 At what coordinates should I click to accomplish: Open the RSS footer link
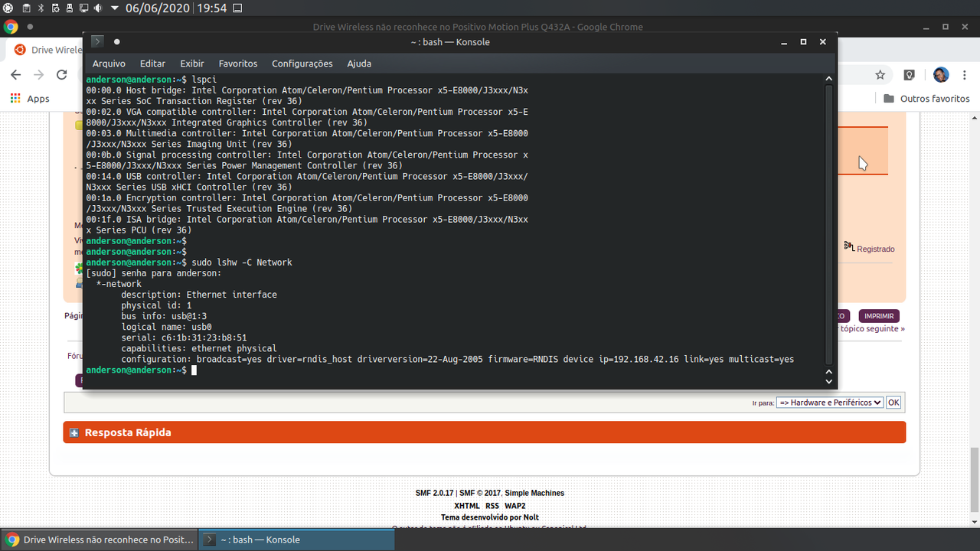tap(492, 506)
